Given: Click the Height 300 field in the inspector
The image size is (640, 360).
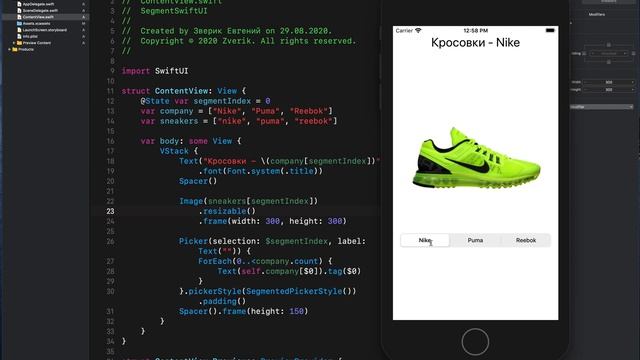Looking at the screenshot, I should pyautogui.click(x=609, y=89).
